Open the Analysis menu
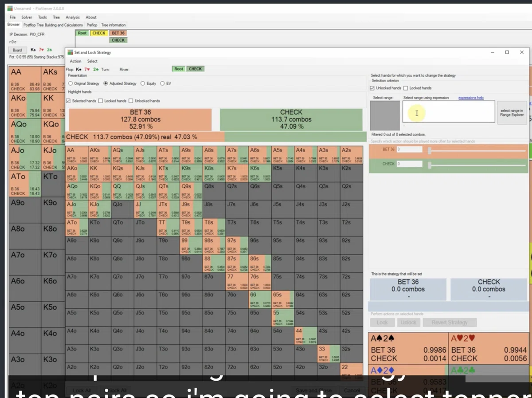Screen dimensions: 532x398 (72, 17)
